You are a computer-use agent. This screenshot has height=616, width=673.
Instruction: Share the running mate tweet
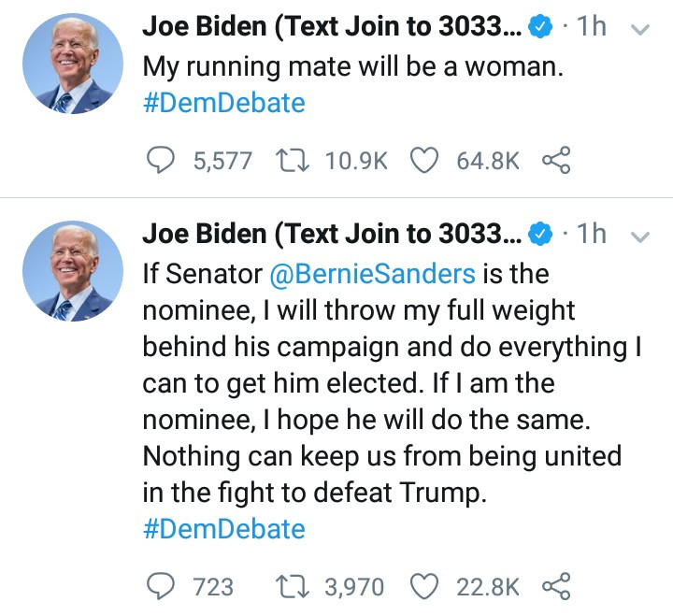coord(556,160)
